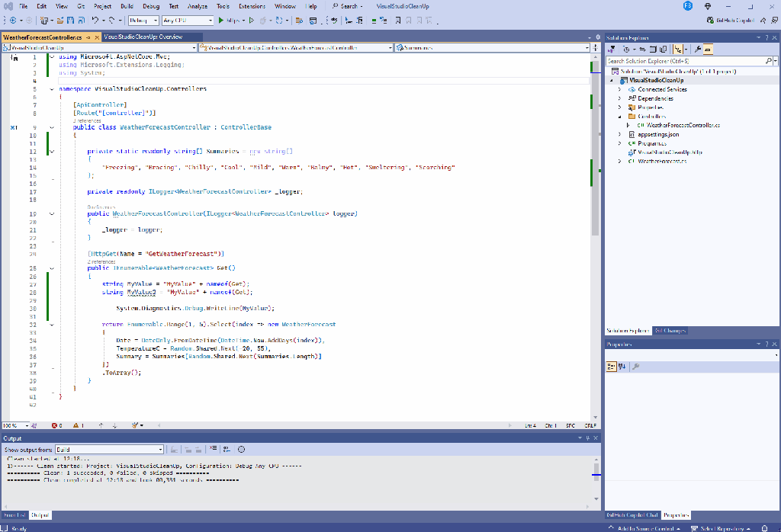Click the GitHub Copilot button at top right
This screenshot has height=532, width=781.
pyautogui.click(x=731, y=21)
